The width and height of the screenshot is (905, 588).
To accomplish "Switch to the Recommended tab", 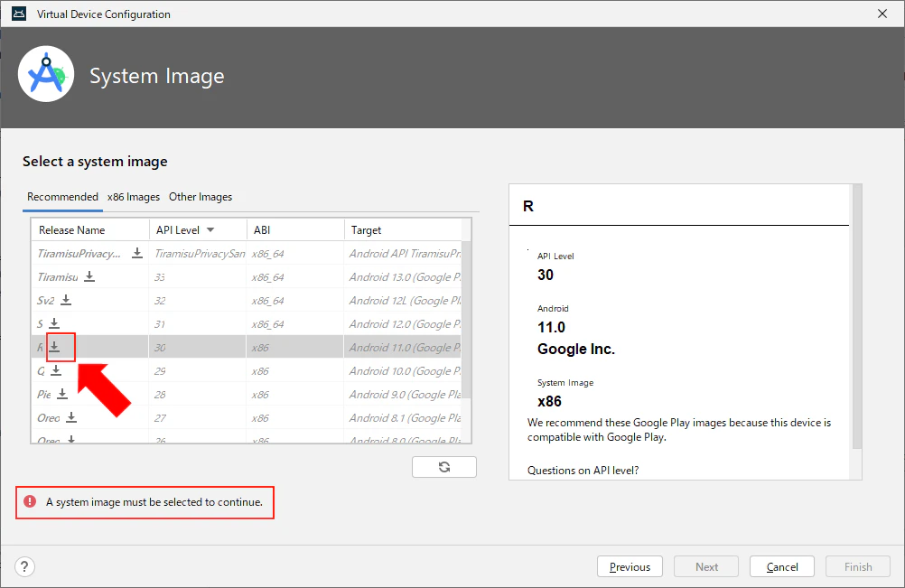I will (62, 197).
